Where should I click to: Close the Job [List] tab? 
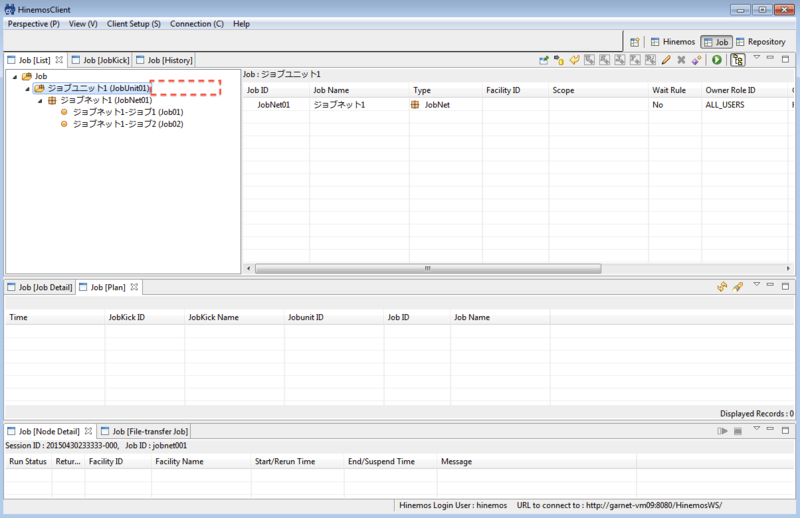[x=59, y=60]
